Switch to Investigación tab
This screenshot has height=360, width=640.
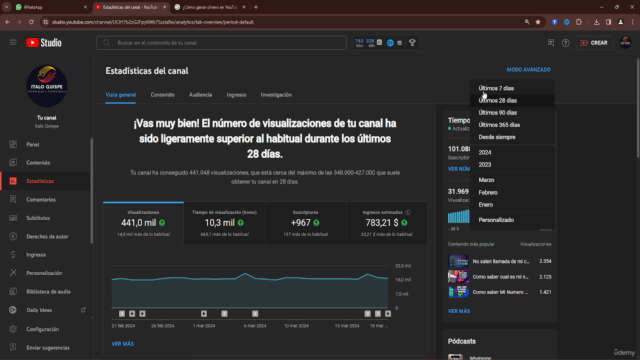(x=276, y=95)
